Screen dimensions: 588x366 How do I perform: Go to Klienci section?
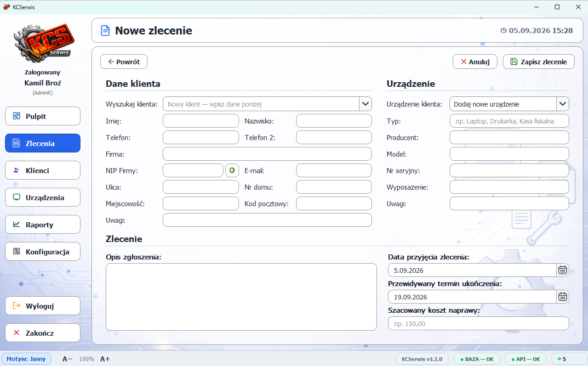tap(43, 170)
